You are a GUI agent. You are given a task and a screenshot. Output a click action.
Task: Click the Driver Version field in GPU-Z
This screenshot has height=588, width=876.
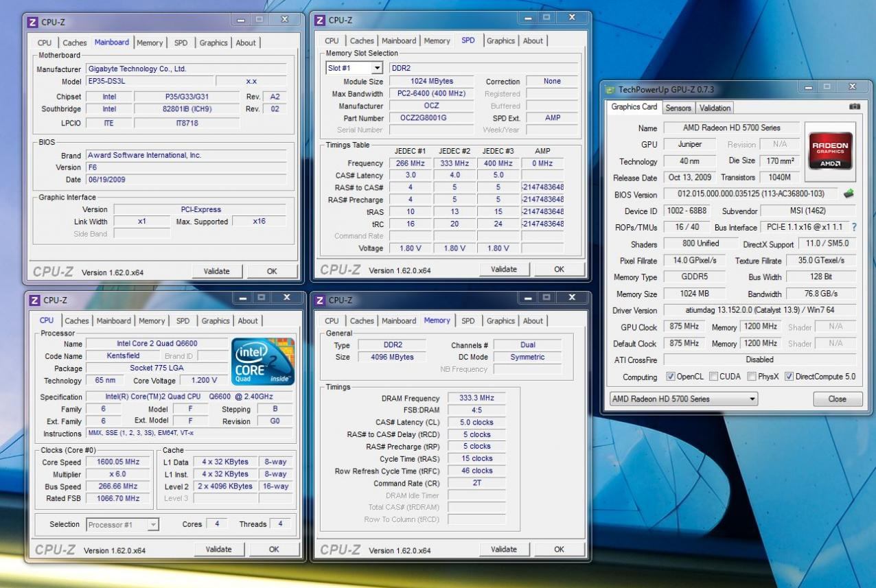click(x=760, y=310)
